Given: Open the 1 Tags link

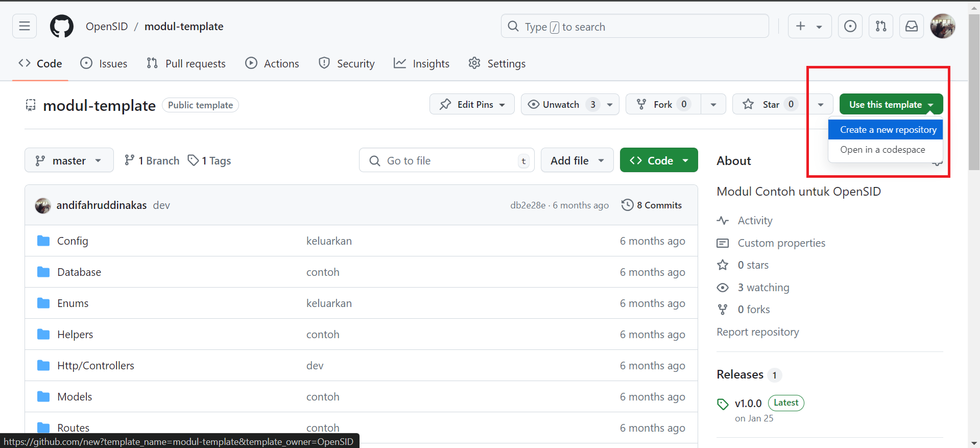Looking at the screenshot, I should tap(209, 160).
